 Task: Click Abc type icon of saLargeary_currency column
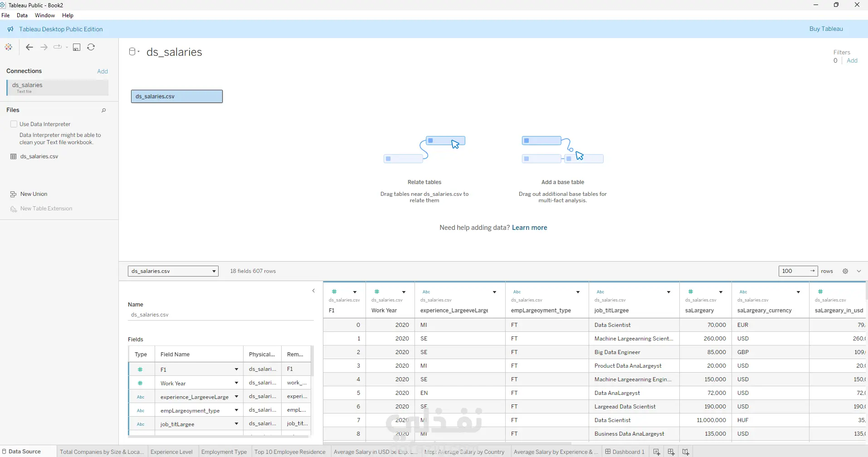tap(743, 292)
